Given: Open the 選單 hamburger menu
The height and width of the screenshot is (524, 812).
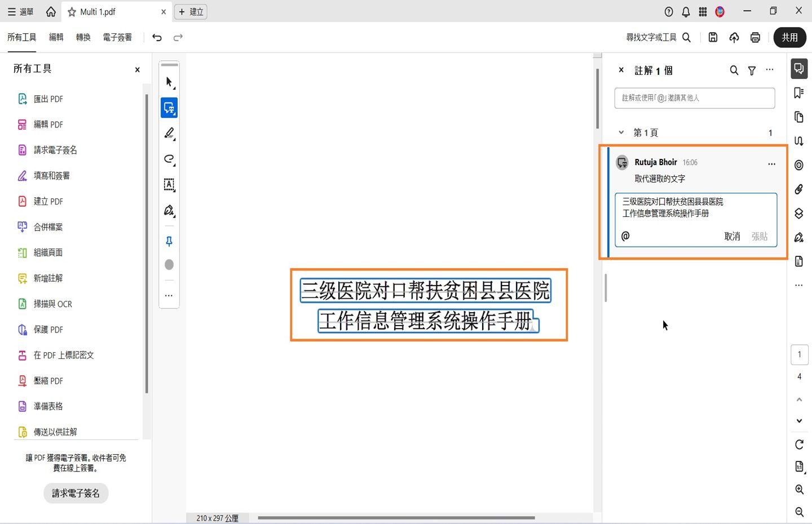Looking at the screenshot, I should [x=12, y=11].
